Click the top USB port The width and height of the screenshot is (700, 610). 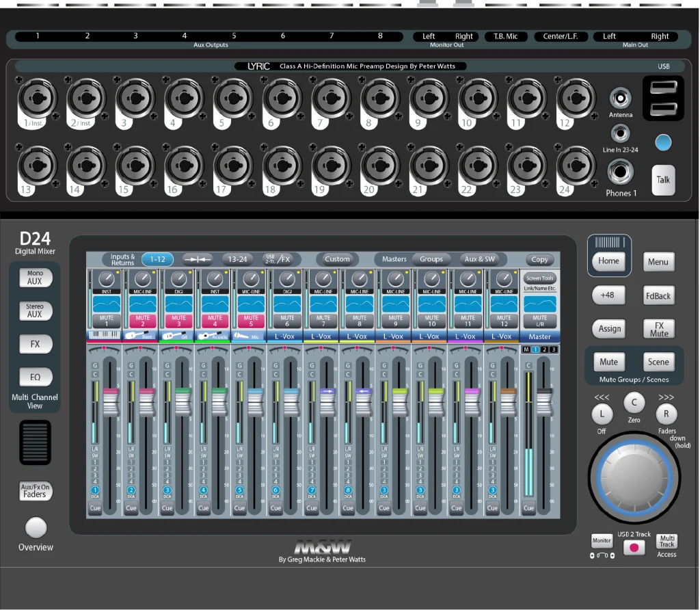point(663,88)
